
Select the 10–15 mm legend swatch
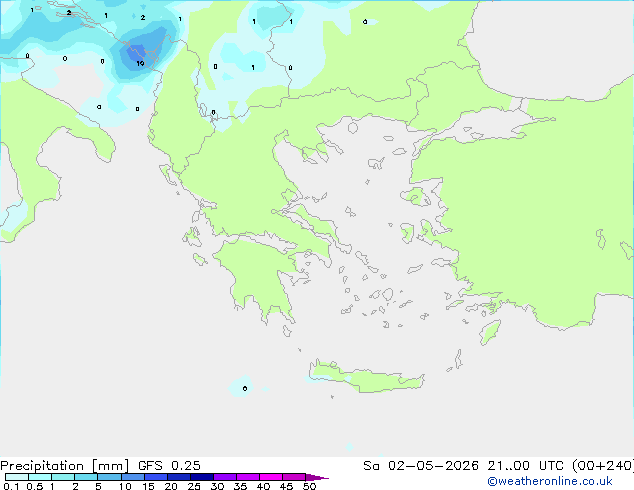tap(133, 477)
